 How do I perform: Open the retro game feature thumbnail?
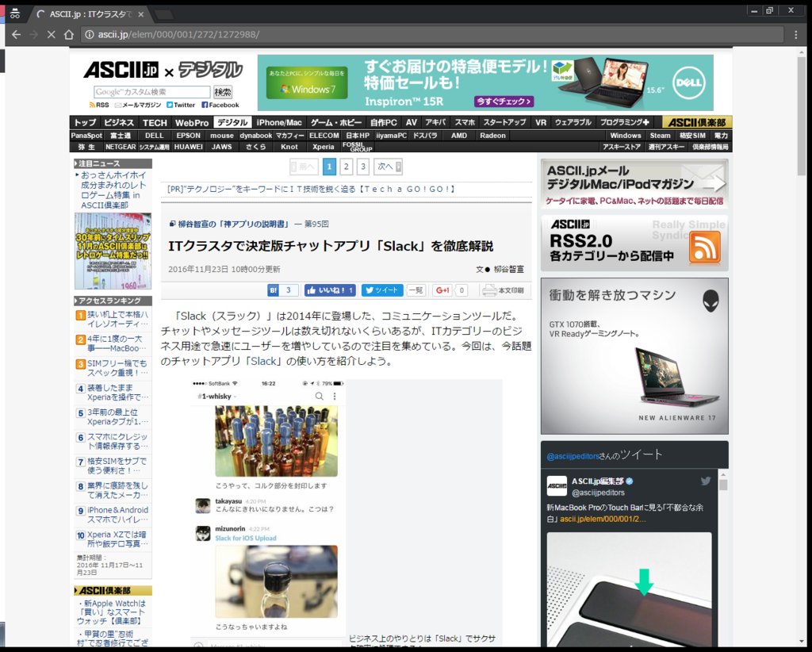113,251
